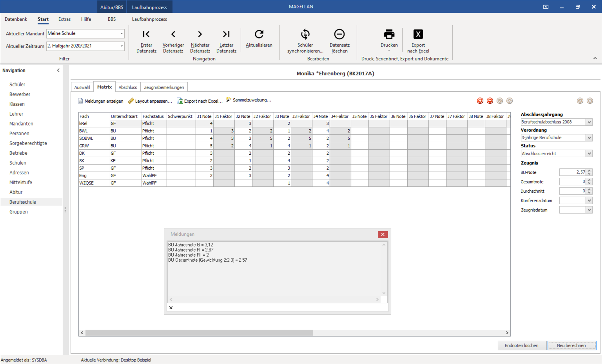Open Zeugnisdatum date picker
This screenshot has height=364, width=602.
pos(589,210)
